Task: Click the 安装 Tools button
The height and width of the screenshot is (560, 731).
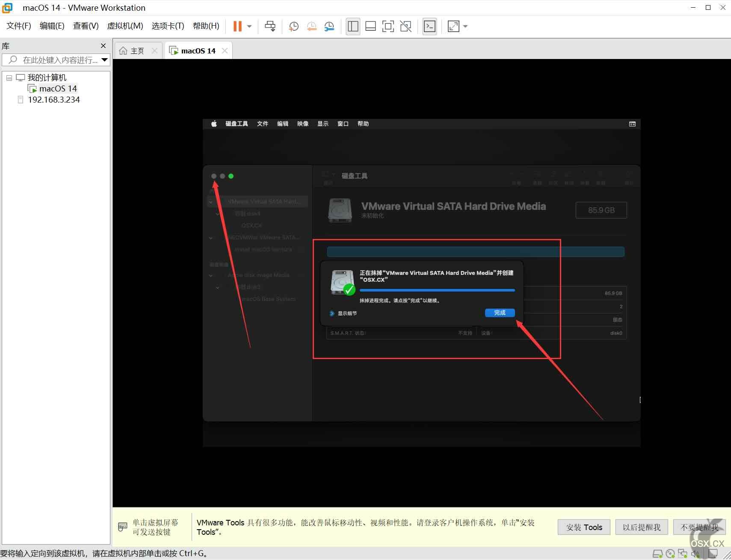Action: (584, 527)
